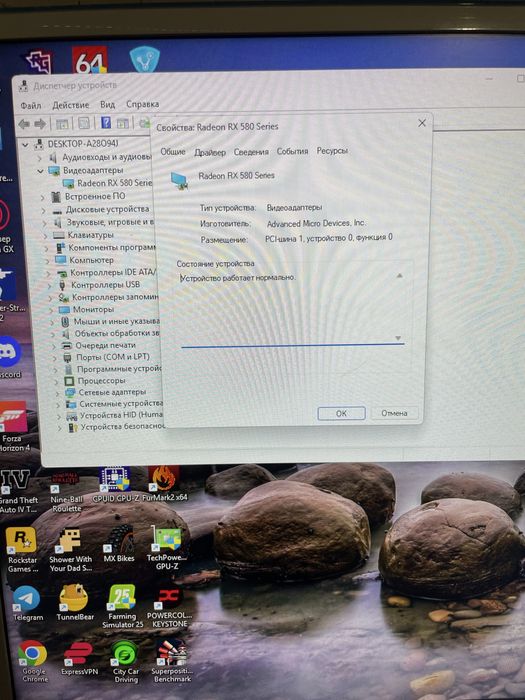Screen dimensions: 525x700
Task: Open the Discord desktop icon
Action: pyautogui.click(x=10, y=358)
